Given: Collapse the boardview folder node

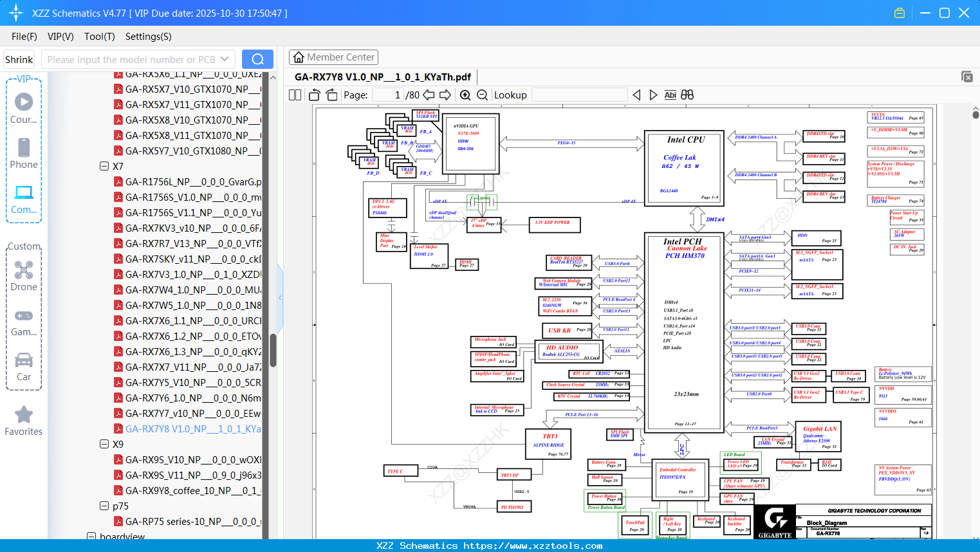Looking at the screenshot, I should [x=91, y=537].
